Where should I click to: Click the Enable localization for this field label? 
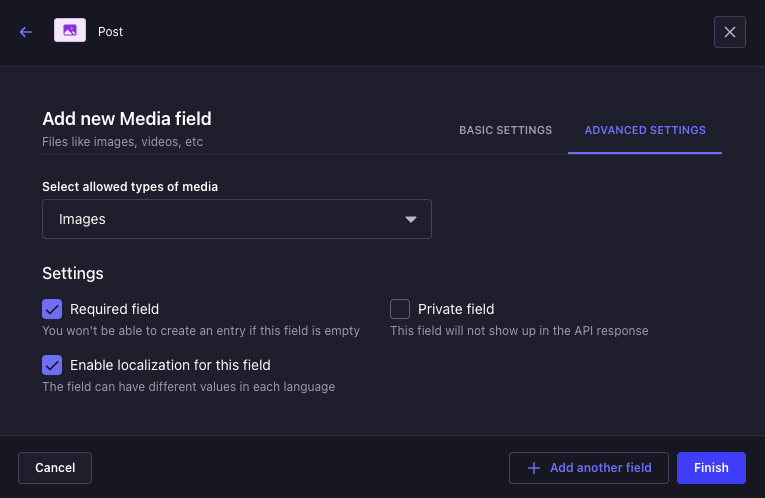170,365
